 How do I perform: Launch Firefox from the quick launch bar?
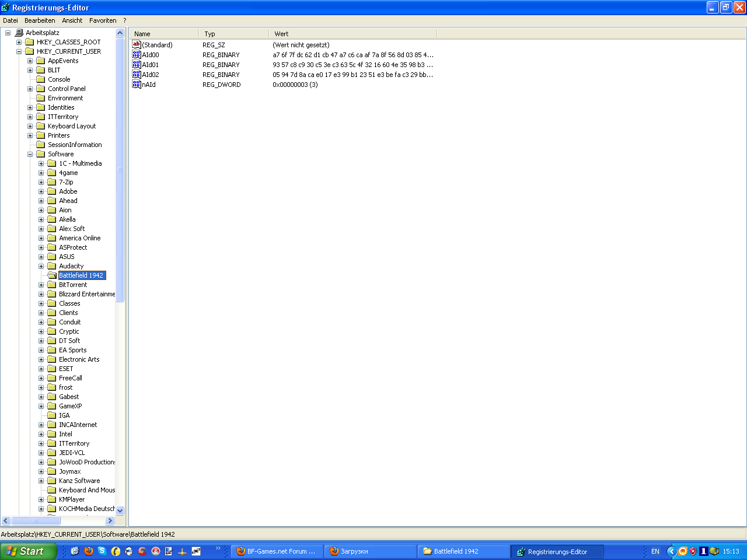pyautogui.click(x=89, y=551)
